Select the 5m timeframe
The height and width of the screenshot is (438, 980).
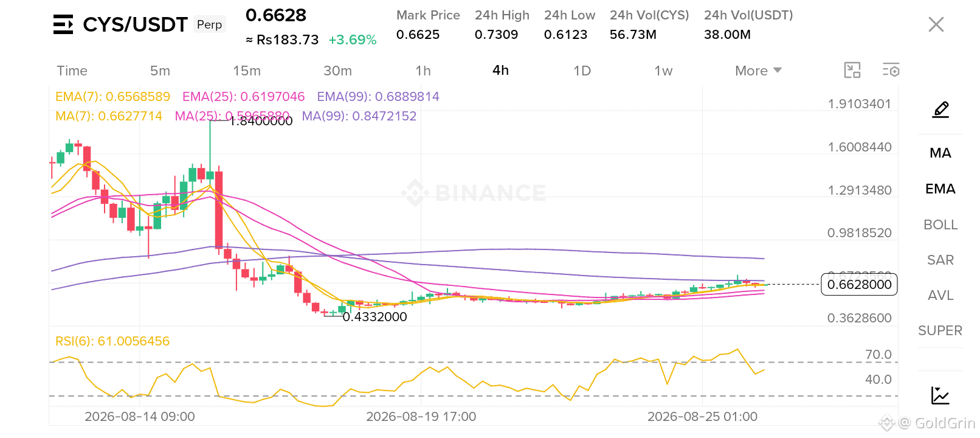pos(160,71)
